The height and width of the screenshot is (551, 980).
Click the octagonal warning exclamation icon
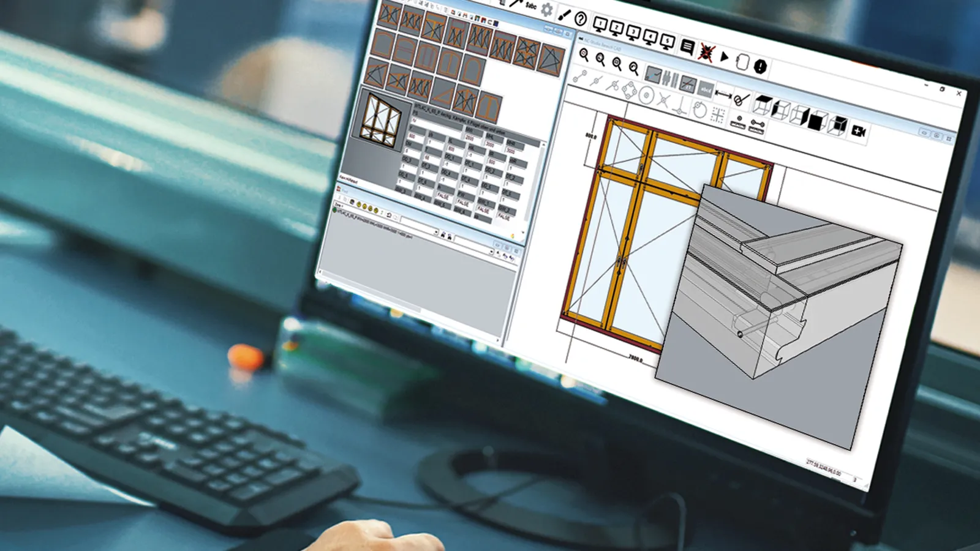(760, 66)
